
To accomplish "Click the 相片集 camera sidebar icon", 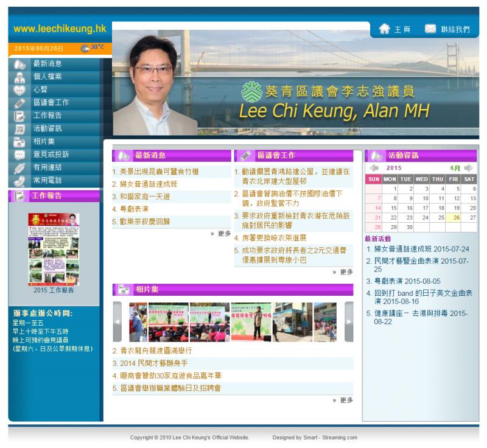I will (19, 142).
